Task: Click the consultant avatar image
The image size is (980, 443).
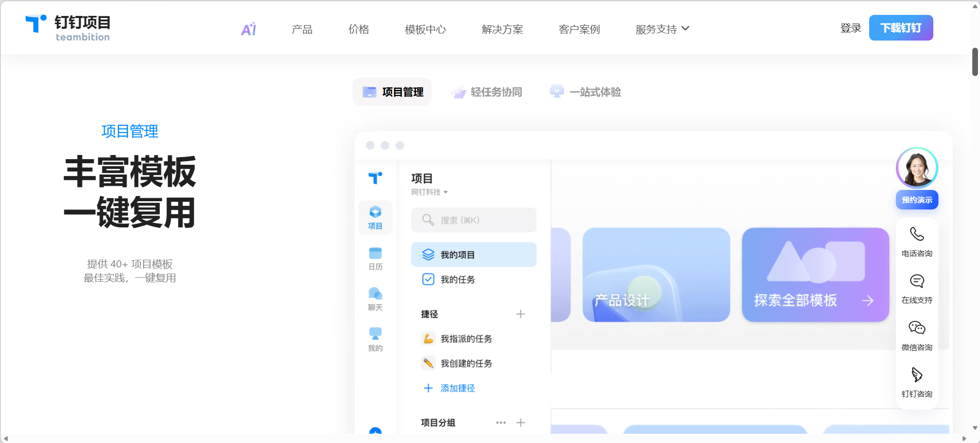Action: point(917,168)
